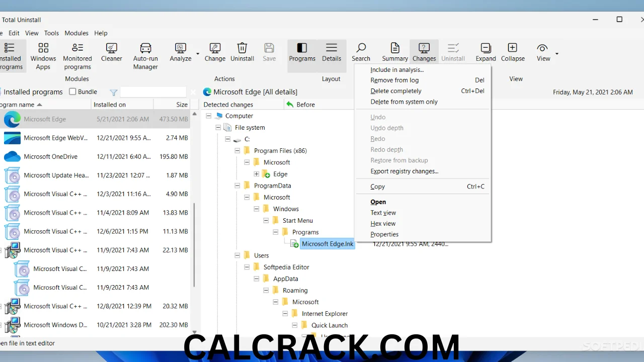Click Detected changes column header
This screenshot has width=644, height=362.
tap(243, 105)
